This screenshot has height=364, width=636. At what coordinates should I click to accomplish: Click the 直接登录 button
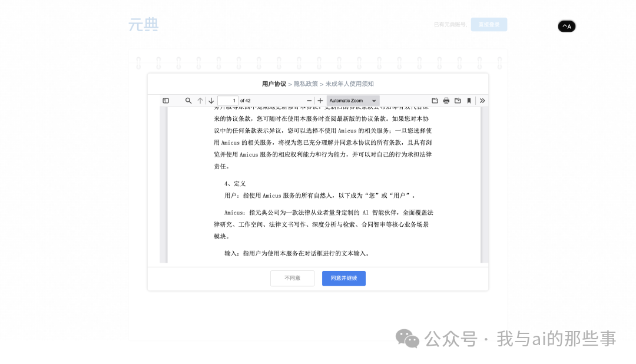pyautogui.click(x=489, y=25)
